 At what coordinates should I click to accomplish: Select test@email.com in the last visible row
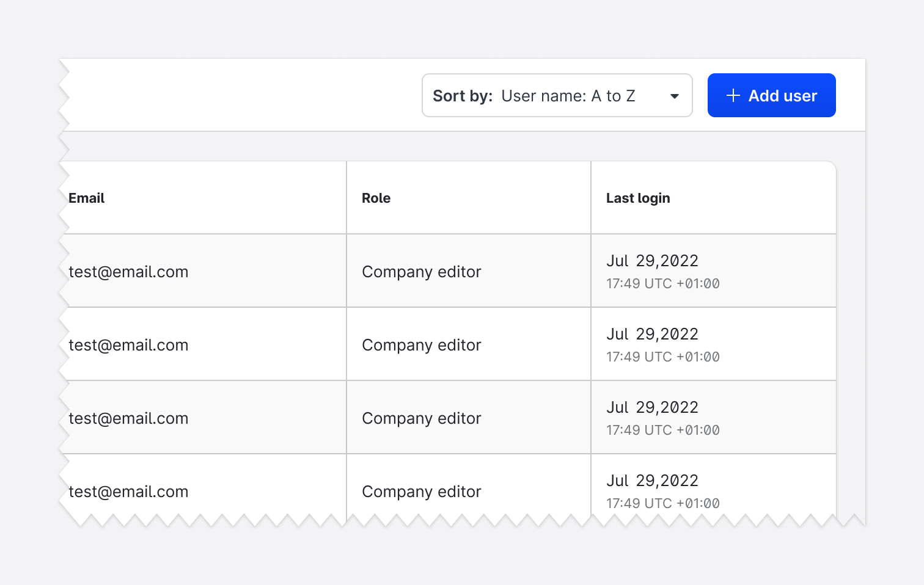pyautogui.click(x=128, y=492)
